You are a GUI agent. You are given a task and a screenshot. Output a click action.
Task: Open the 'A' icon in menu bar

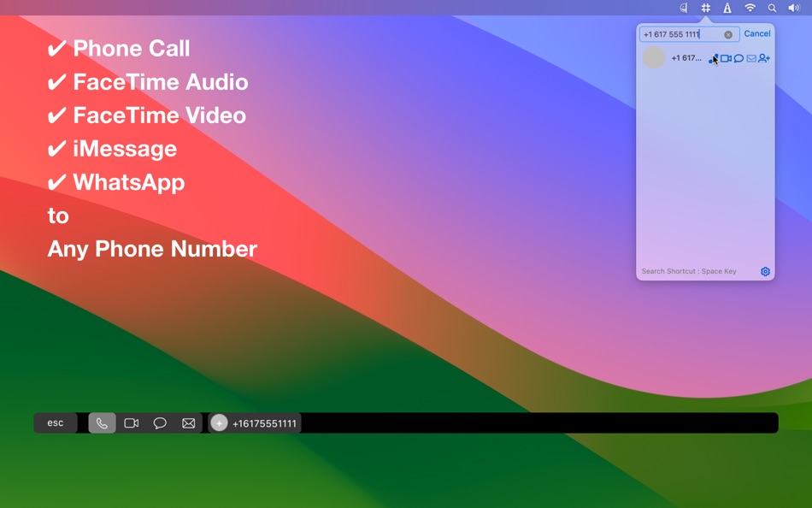pyautogui.click(x=727, y=8)
